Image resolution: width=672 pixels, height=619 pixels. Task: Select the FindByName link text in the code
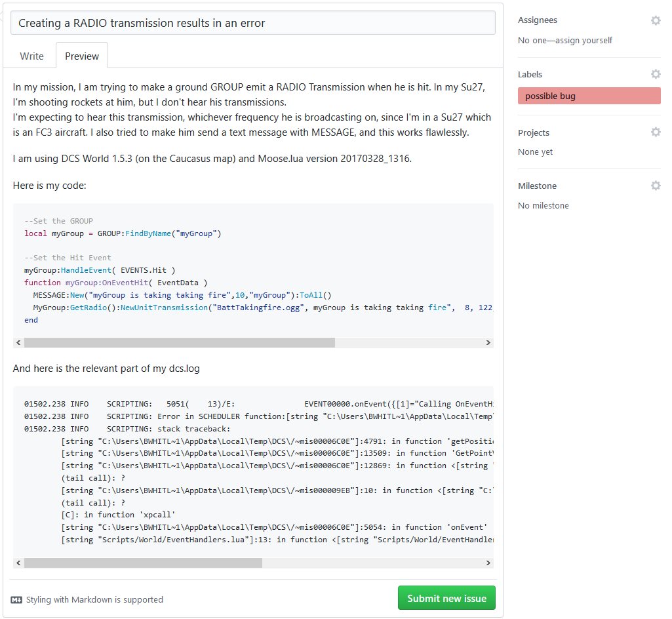point(149,233)
